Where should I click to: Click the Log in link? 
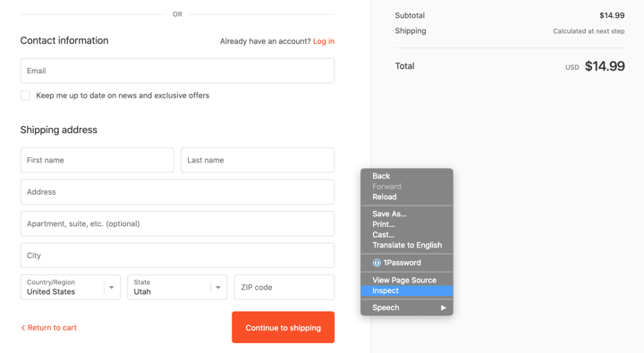[324, 41]
